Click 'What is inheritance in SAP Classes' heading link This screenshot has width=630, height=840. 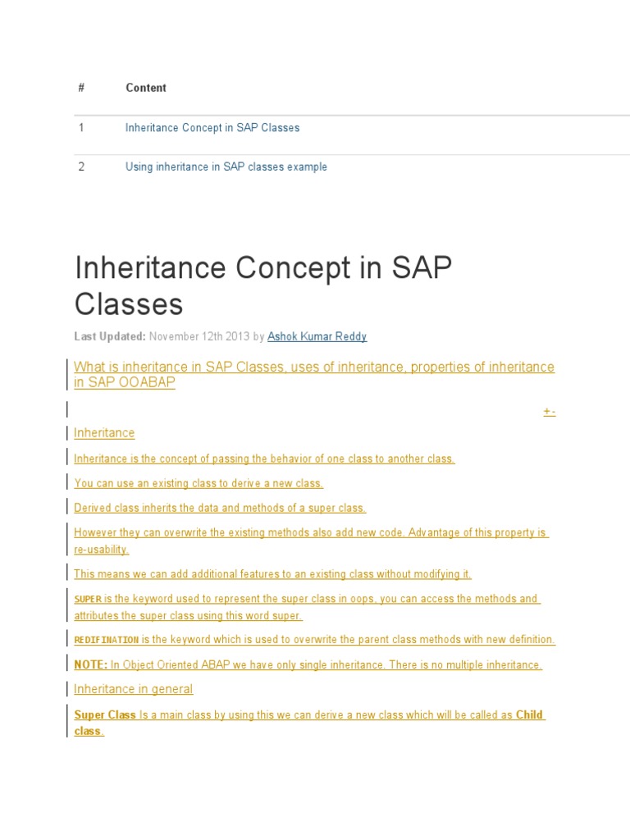(313, 367)
